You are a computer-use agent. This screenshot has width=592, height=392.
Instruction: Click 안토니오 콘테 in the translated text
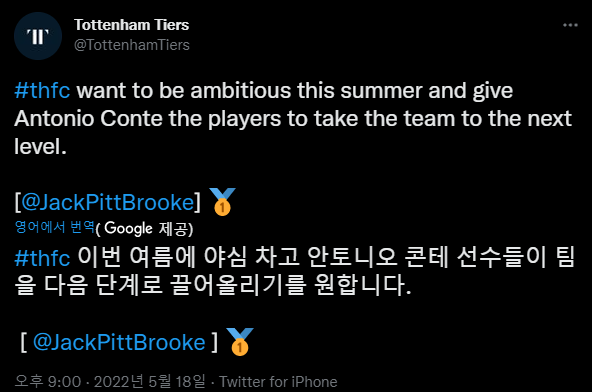coord(377,257)
